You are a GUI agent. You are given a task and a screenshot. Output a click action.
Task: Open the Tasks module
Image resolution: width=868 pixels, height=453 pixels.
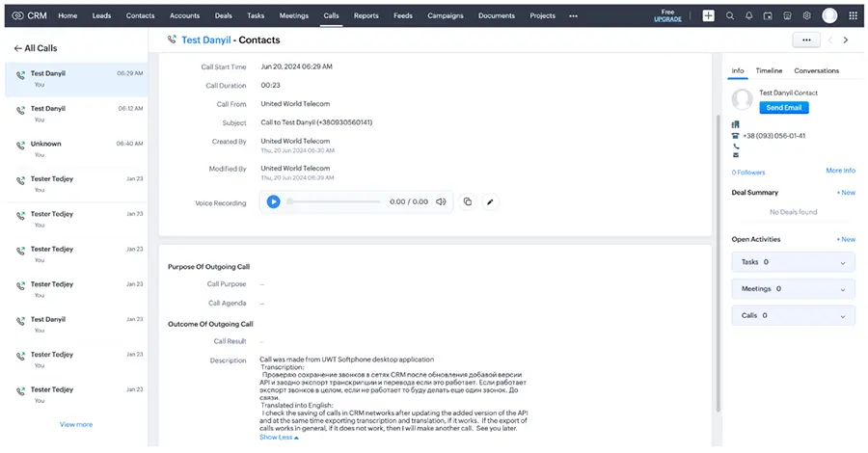(256, 15)
